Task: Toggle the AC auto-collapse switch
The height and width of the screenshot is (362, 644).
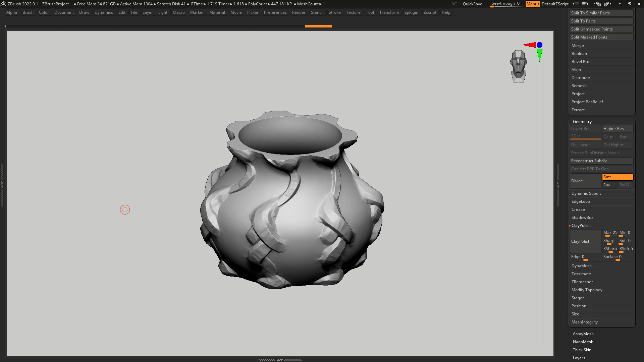Action: coord(454,4)
